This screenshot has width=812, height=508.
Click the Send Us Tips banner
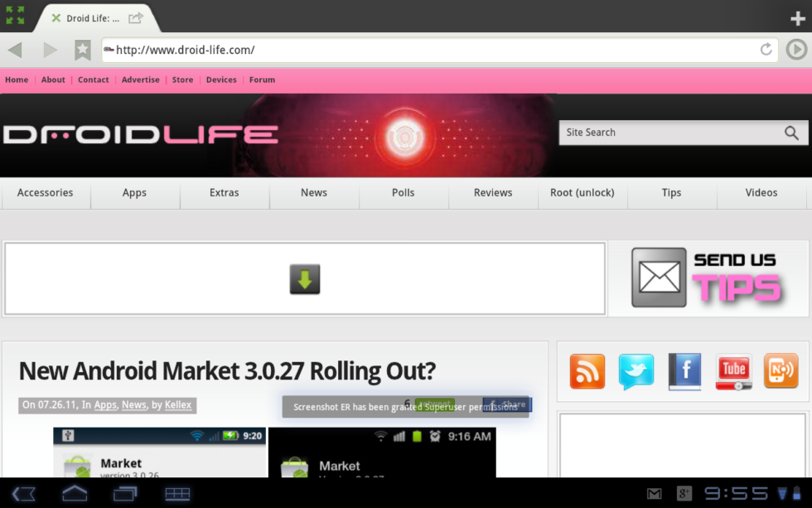click(708, 278)
